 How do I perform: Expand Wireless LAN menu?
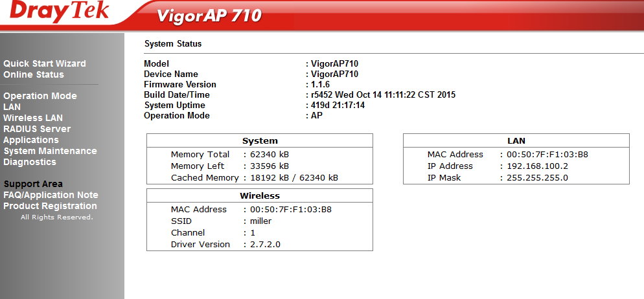(x=33, y=118)
